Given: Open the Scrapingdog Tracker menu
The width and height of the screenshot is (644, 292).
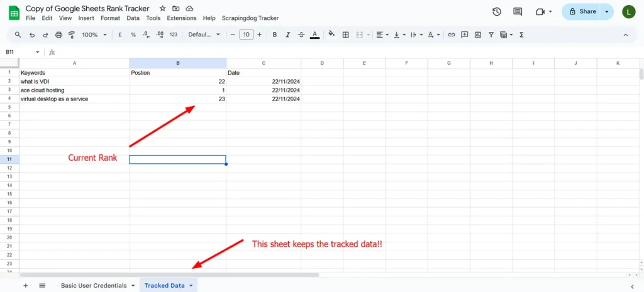Looking at the screenshot, I should (x=250, y=18).
